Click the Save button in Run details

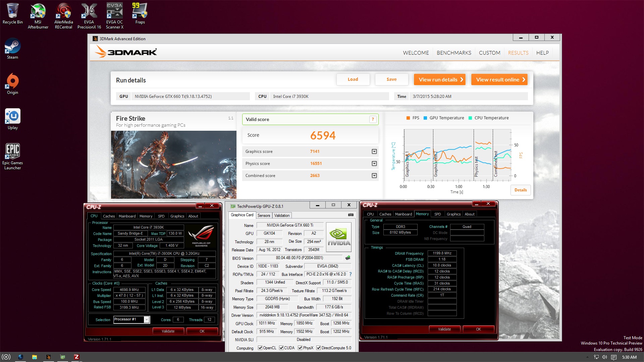pos(391,79)
